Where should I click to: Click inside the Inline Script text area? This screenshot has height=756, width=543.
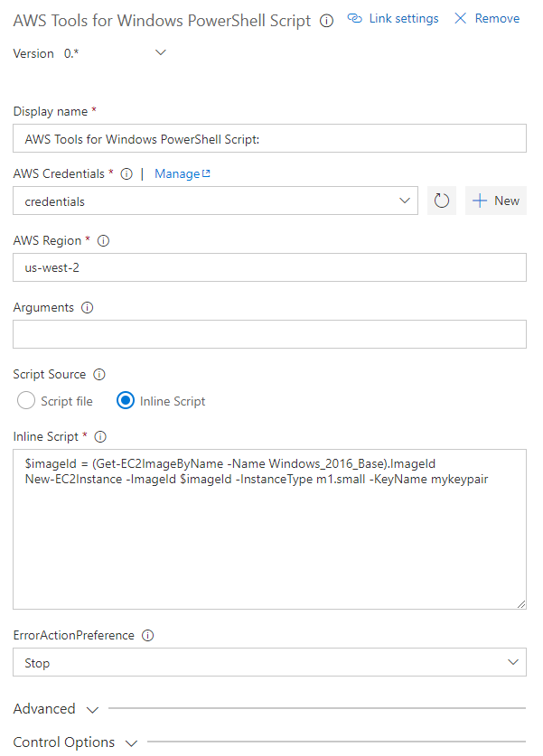click(269, 529)
